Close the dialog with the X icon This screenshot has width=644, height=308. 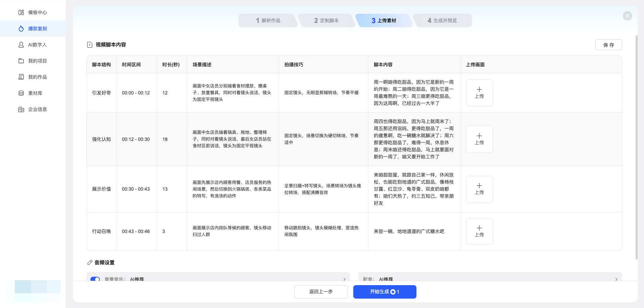(627, 16)
